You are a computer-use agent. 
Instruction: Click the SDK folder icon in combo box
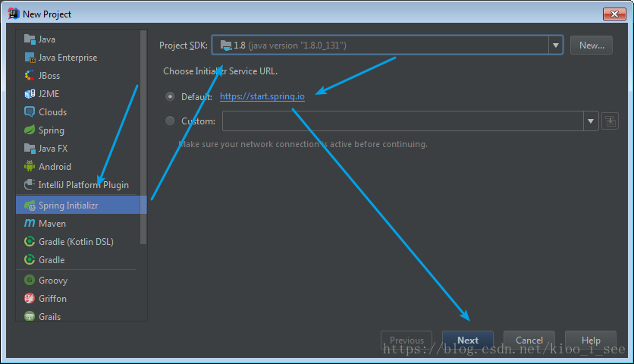[x=226, y=45]
